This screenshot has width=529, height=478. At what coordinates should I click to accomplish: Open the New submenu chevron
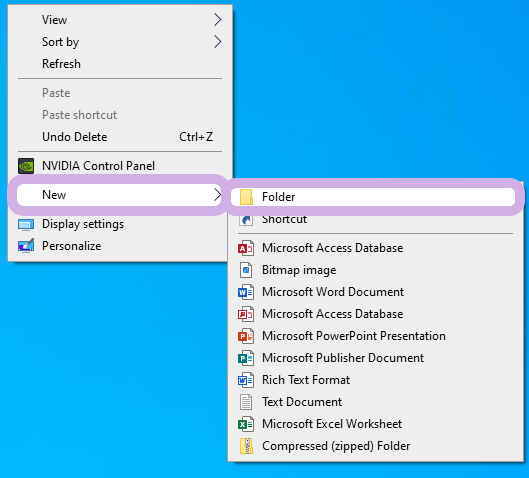(218, 195)
